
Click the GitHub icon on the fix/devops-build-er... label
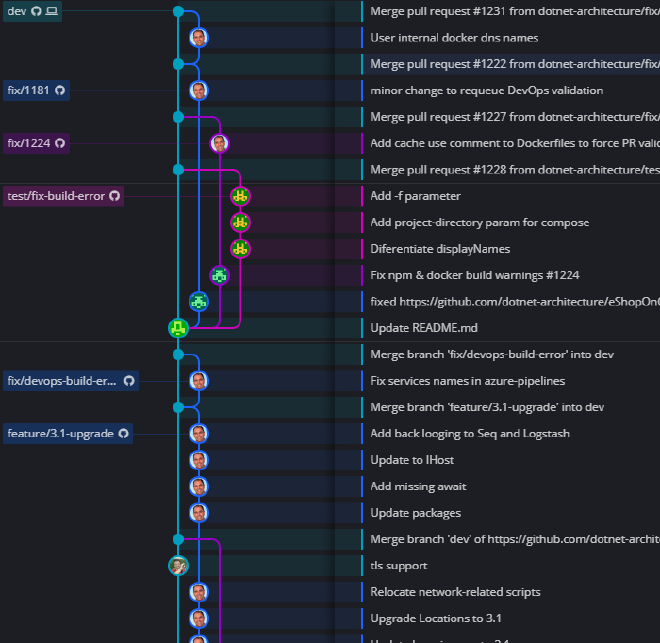tap(128, 381)
